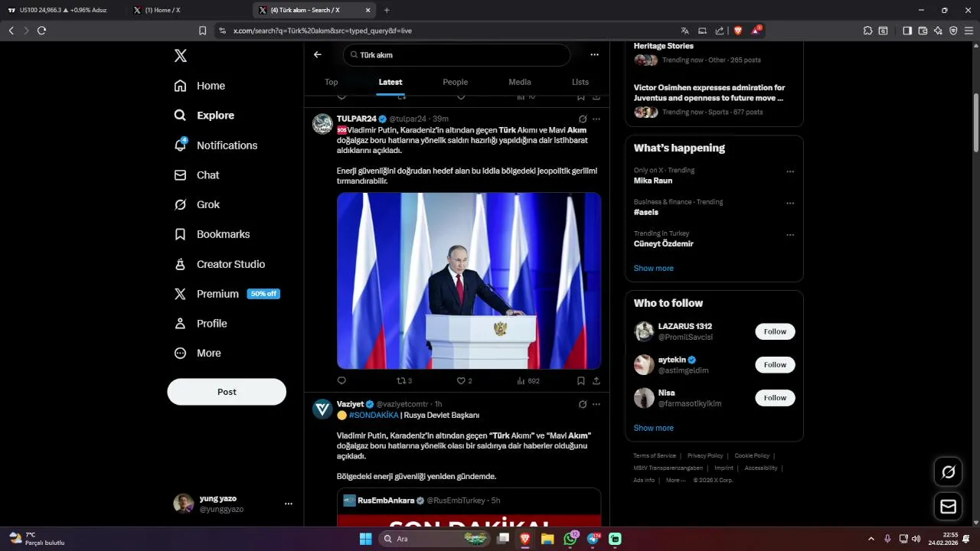
Task: Reply to TULPAR24 post
Action: pos(341,380)
